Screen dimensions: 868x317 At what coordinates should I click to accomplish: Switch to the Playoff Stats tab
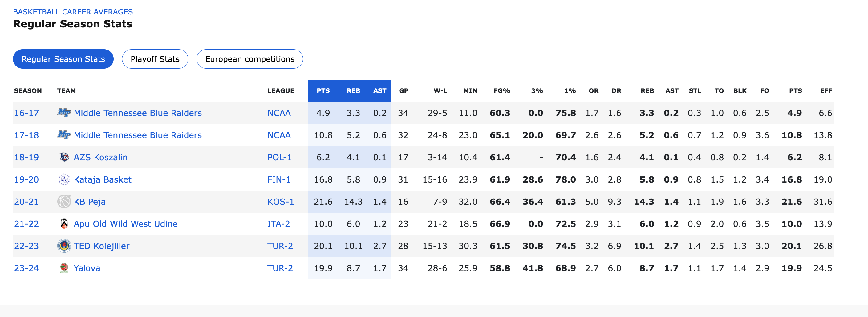[155, 59]
